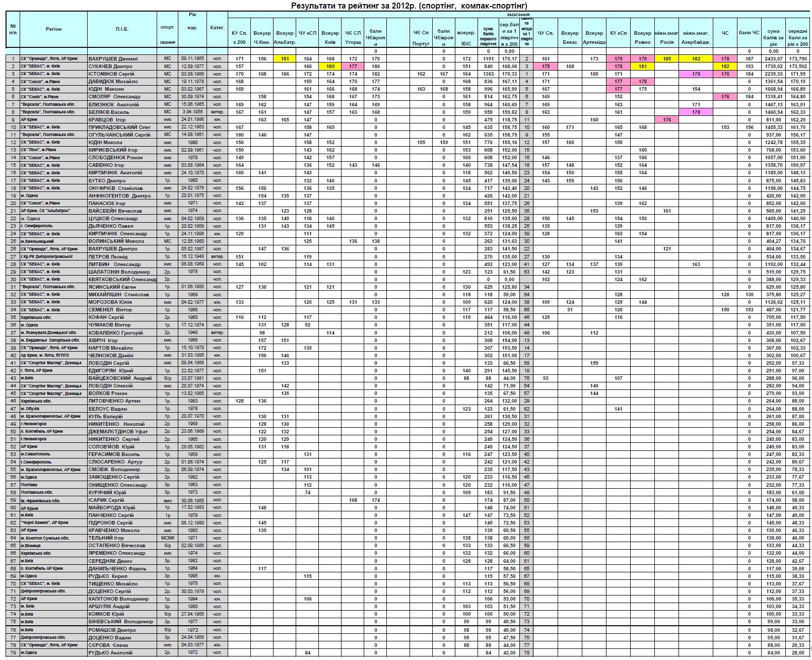Click the 'Катег.' column header
This screenshot has height=660, width=812.
click(217, 28)
